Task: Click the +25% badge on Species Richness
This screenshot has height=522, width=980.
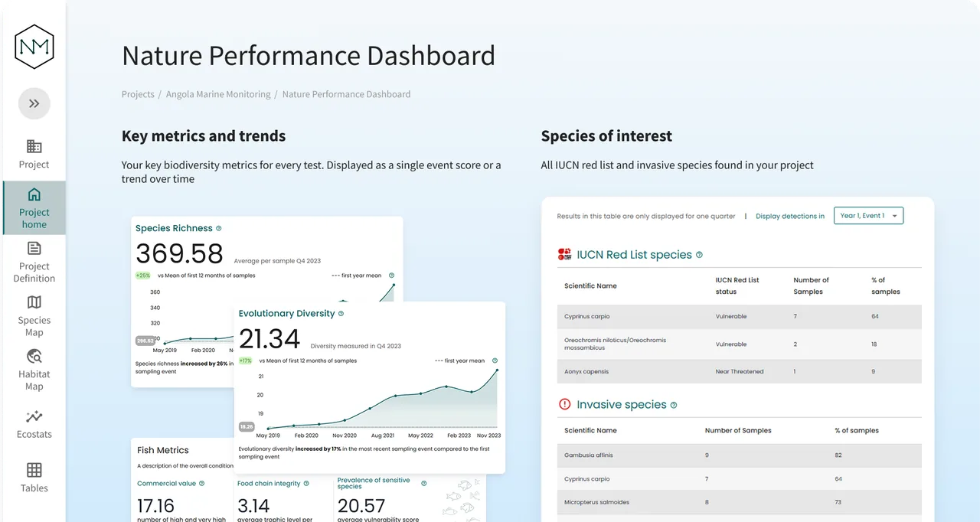Action: (143, 276)
